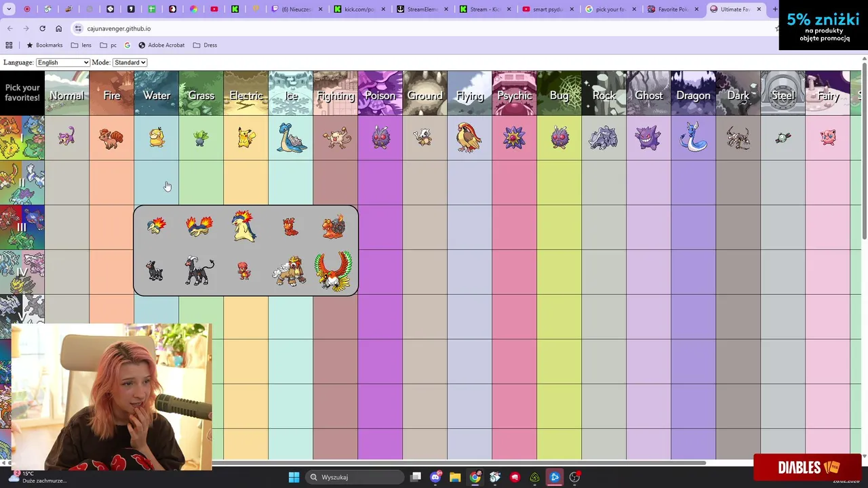Pick Entei in the Fire selection popup

pyautogui.click(x=289, y=271)
